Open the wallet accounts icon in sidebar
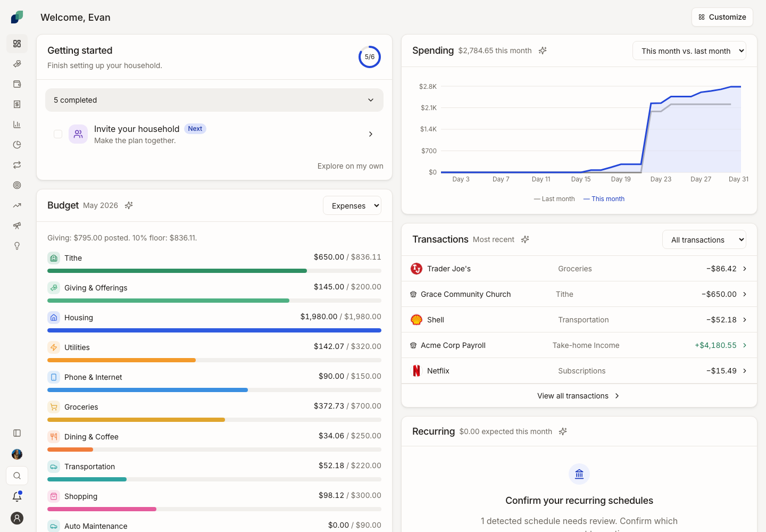 pos(17,84)
